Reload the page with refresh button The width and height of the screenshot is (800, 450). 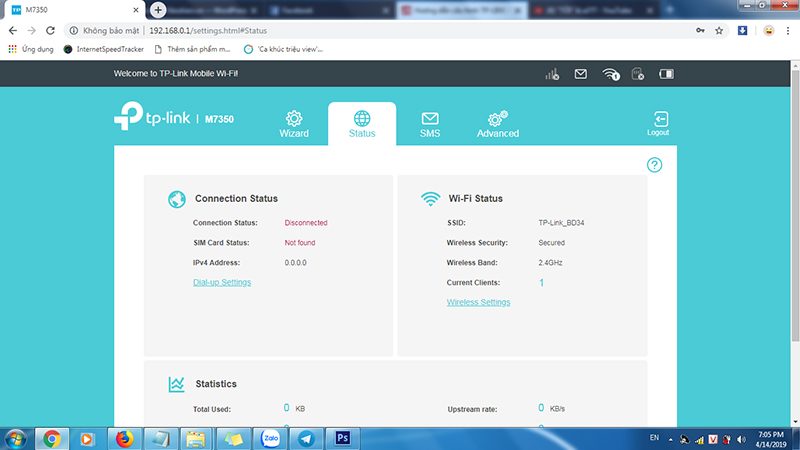click(x=50, y=31)
